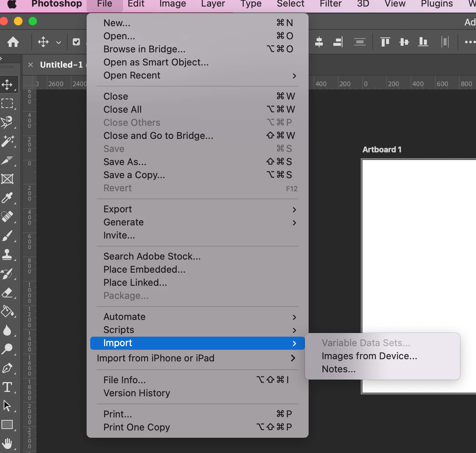Select the Eraser tool
The image size is (476, 453).
point(7,293)
